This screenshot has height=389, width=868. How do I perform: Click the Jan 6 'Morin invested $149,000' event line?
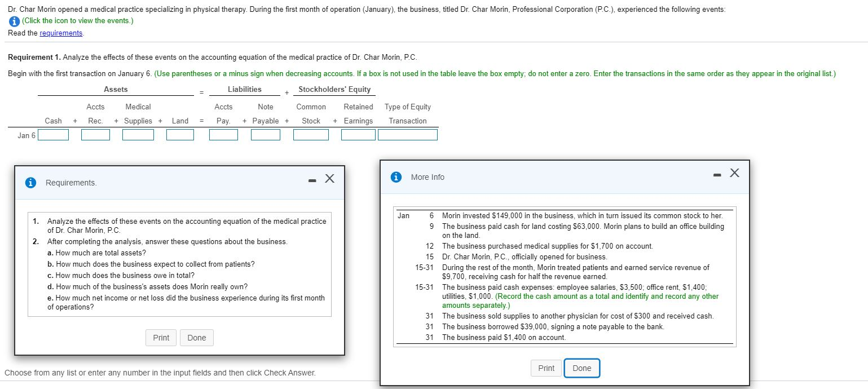tap(582, 215)
